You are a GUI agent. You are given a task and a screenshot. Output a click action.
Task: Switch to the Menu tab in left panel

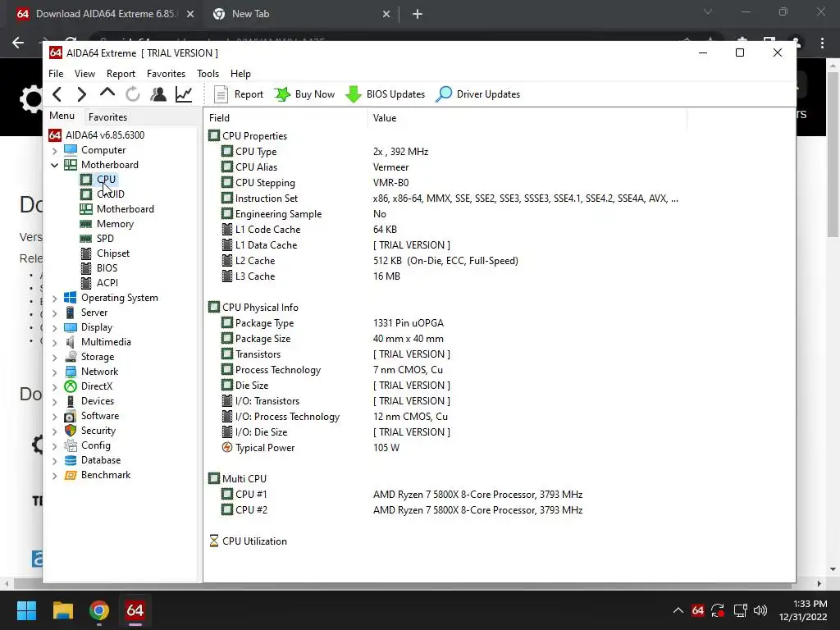click(62, 116)
